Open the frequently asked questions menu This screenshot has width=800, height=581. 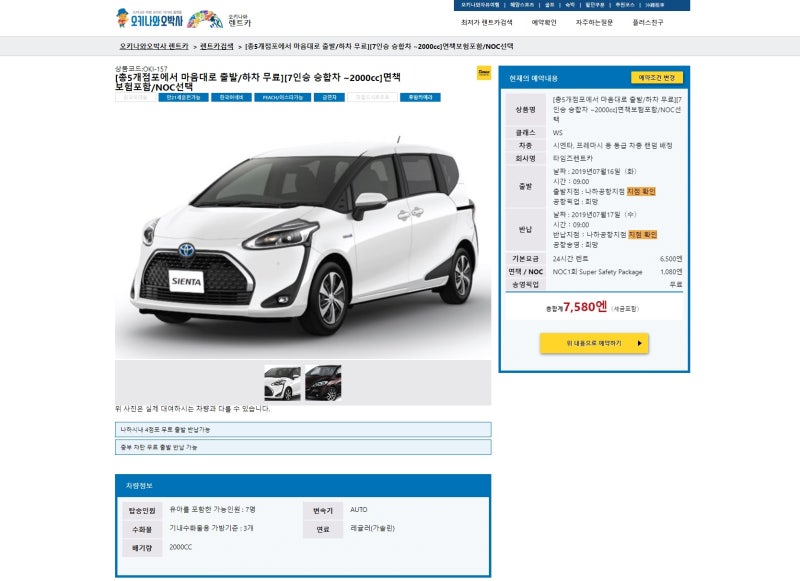594,22
